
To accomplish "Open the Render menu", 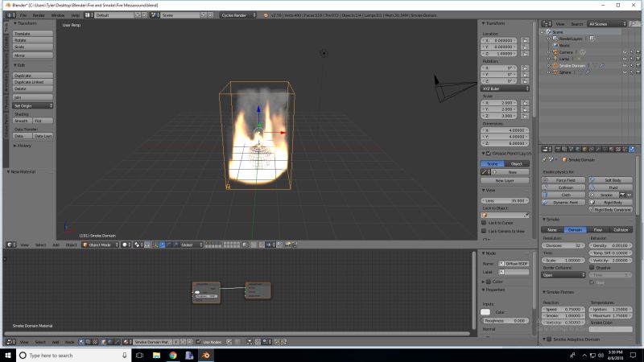I will (39, 15).
